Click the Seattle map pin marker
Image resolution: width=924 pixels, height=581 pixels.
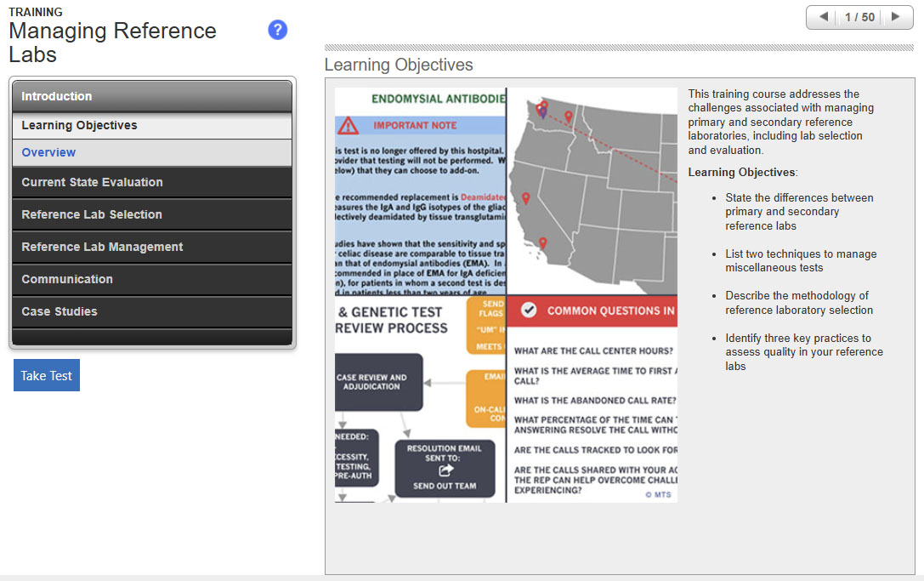pyautogui.click(x=543, y=107)
